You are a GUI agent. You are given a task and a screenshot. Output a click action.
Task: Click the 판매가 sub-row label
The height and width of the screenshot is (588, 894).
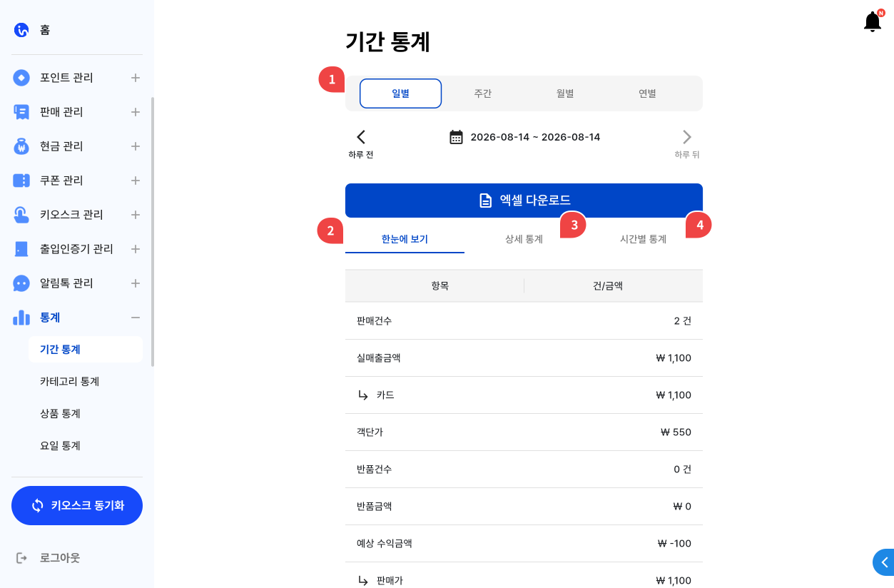pyautogui.click(x=390, y=581)
